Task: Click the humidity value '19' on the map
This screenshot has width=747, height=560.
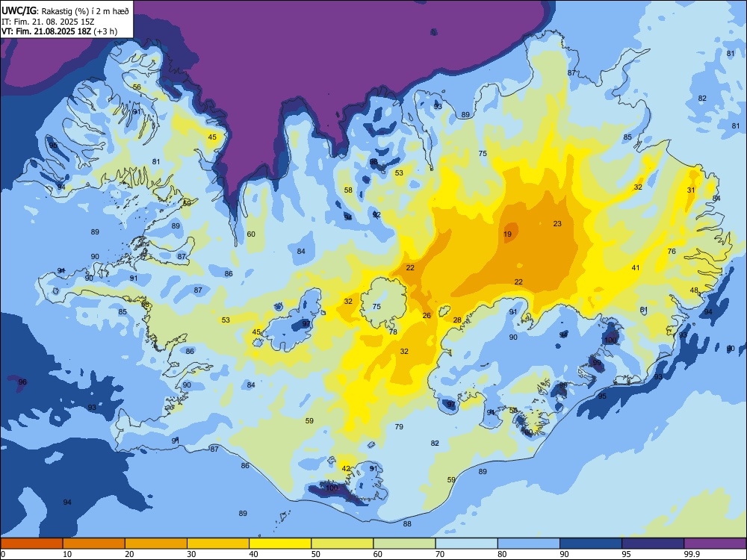Action: tap(507, 234)
